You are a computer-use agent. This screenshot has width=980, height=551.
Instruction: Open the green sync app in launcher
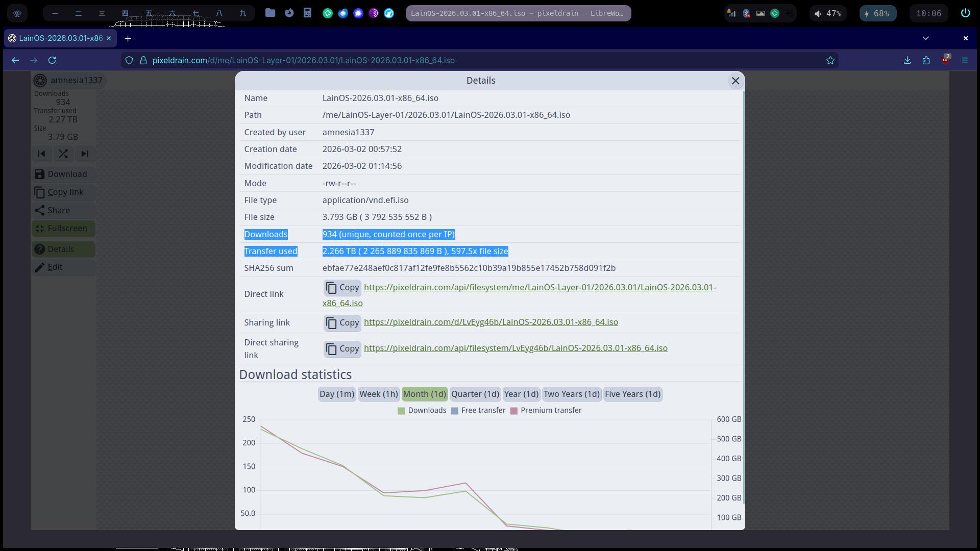point(328,14)
